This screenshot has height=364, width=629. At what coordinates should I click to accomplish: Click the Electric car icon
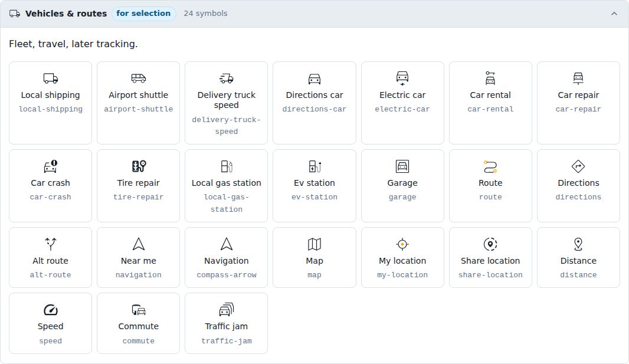[402, 78]
